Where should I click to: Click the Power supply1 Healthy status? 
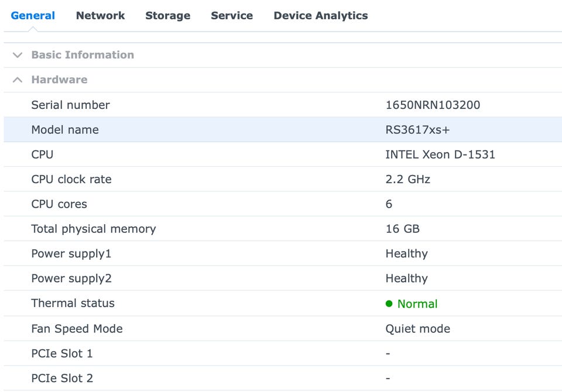coord(406,254)
